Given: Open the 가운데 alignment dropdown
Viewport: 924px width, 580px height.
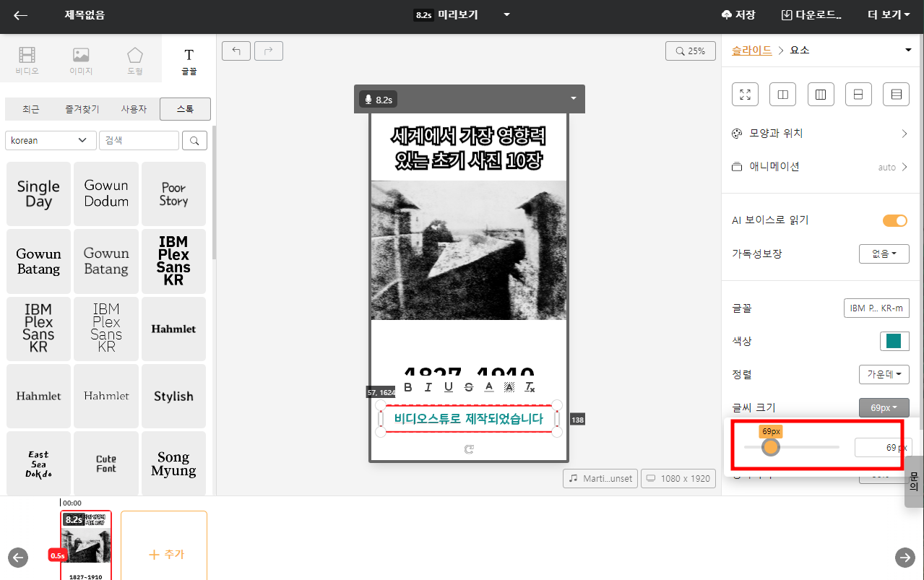Looking at the screenshot, I should click(884, 374).
